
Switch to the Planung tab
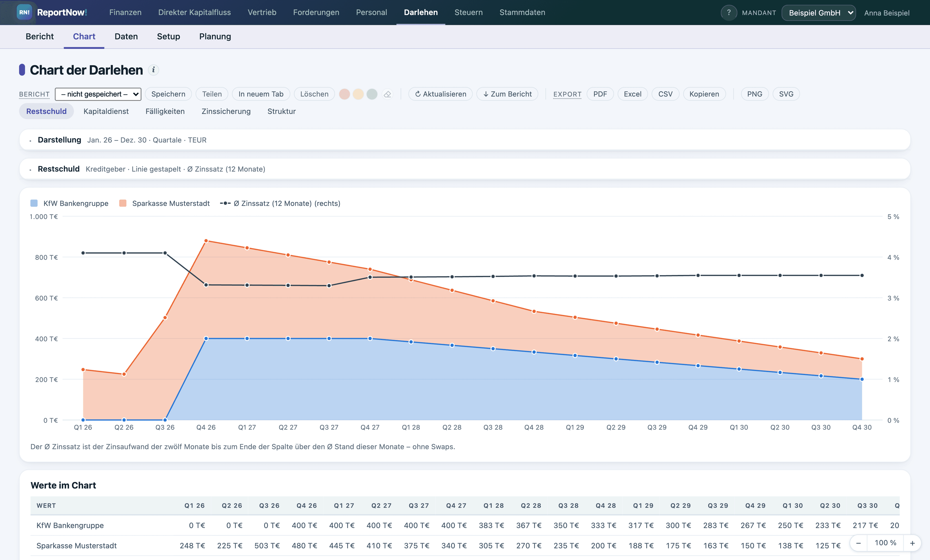[x=215, y=37]
